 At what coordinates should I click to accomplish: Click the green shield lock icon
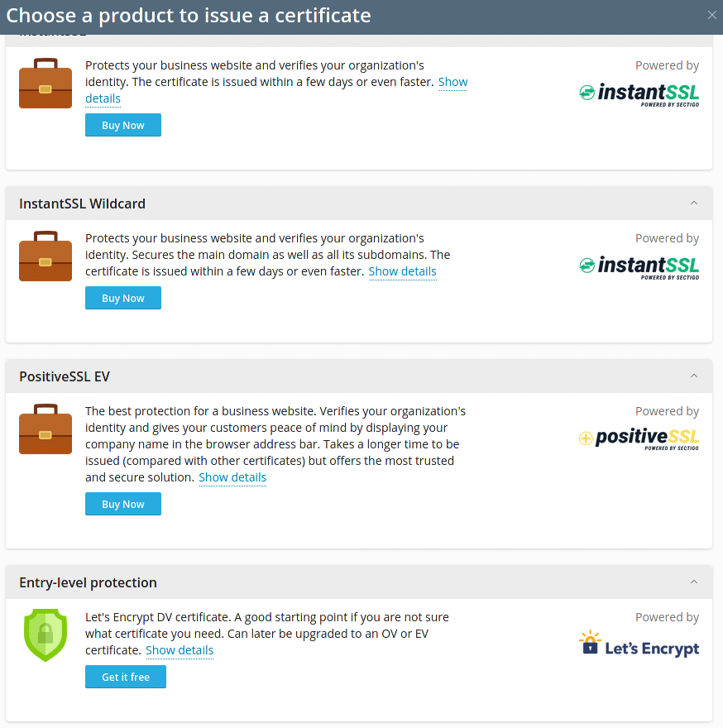coord(45,635)
